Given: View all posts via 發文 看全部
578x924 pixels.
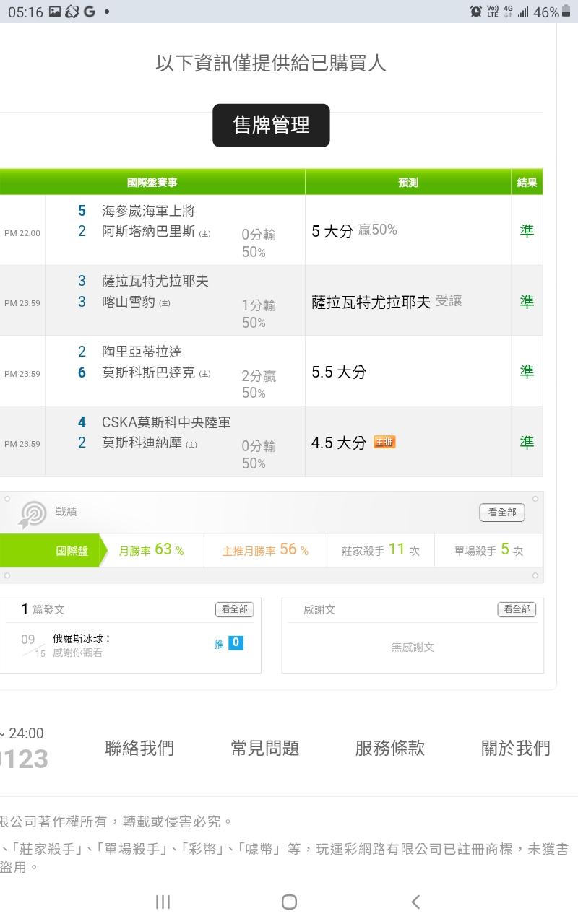Looking at the screenshot, I should tap(234, 610).
